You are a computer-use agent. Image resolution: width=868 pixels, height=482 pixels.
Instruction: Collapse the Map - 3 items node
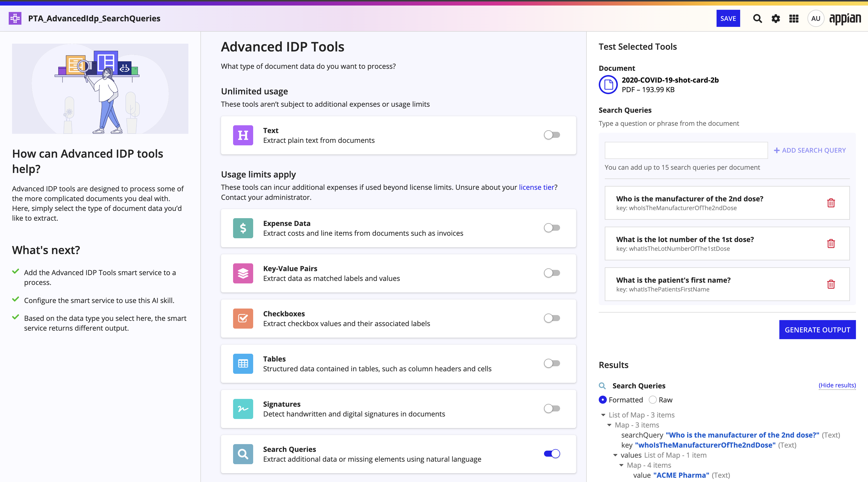pyautogui.click(x=609, y=425)
